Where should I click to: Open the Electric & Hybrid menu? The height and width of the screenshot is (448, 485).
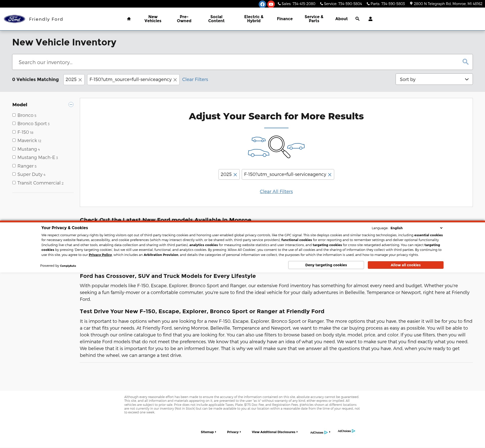[x=254, y=19]
